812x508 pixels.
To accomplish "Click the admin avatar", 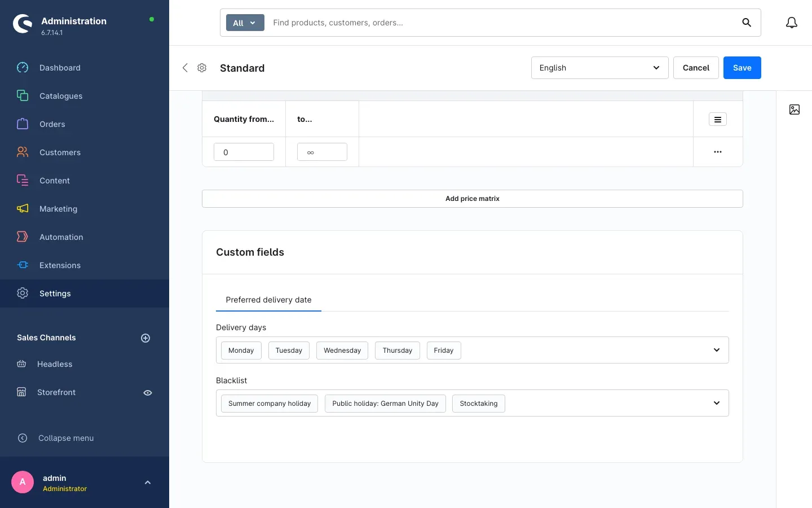I will pos(23,482).
